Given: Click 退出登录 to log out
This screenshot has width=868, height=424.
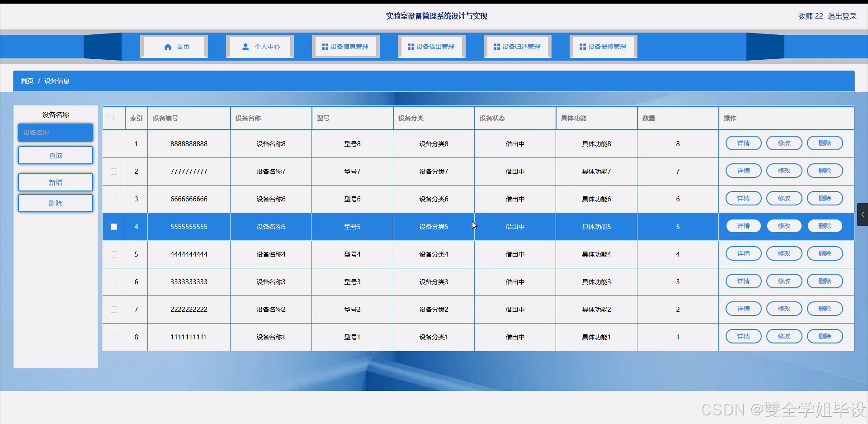Looking at the screenshot, I should tap(842, 16).
